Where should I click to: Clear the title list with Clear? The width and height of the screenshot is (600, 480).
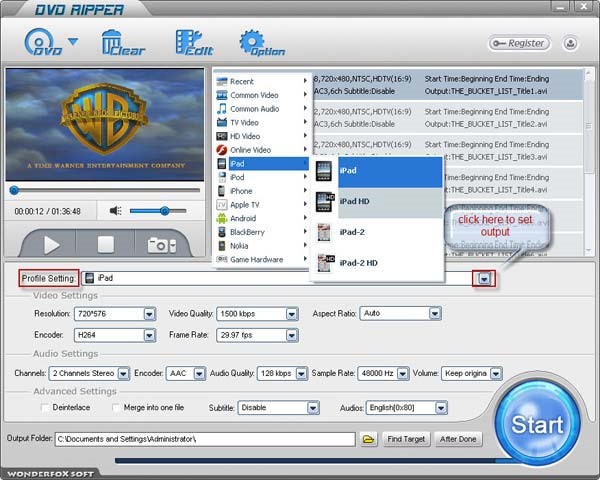tap(123, 42)
